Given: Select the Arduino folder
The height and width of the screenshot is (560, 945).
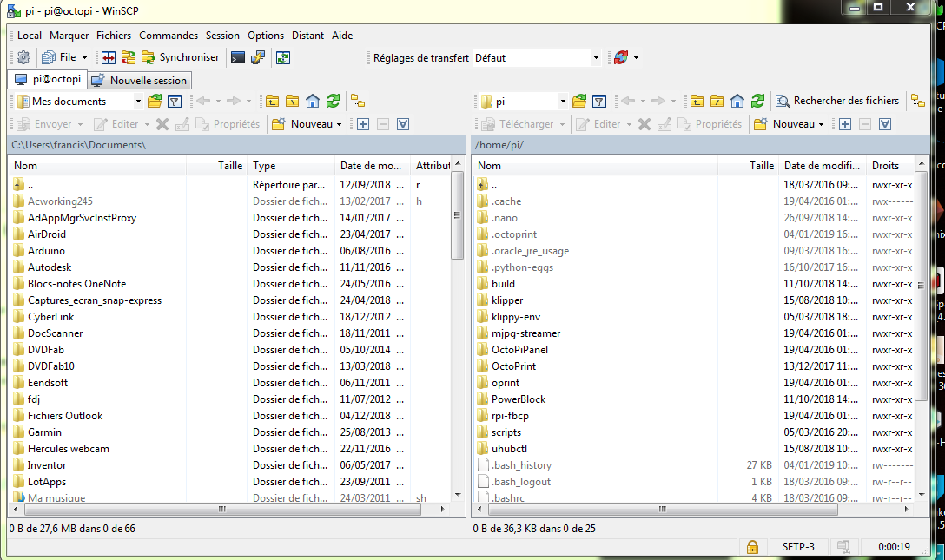Looking at the screenshot, I should [46, 251].
